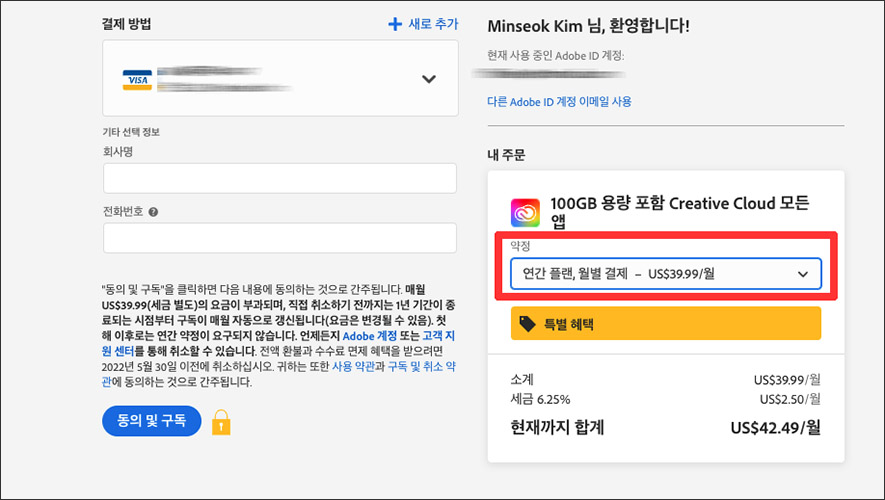
Task: Click the 특별 혜택 button
Action: coord(665,323)
